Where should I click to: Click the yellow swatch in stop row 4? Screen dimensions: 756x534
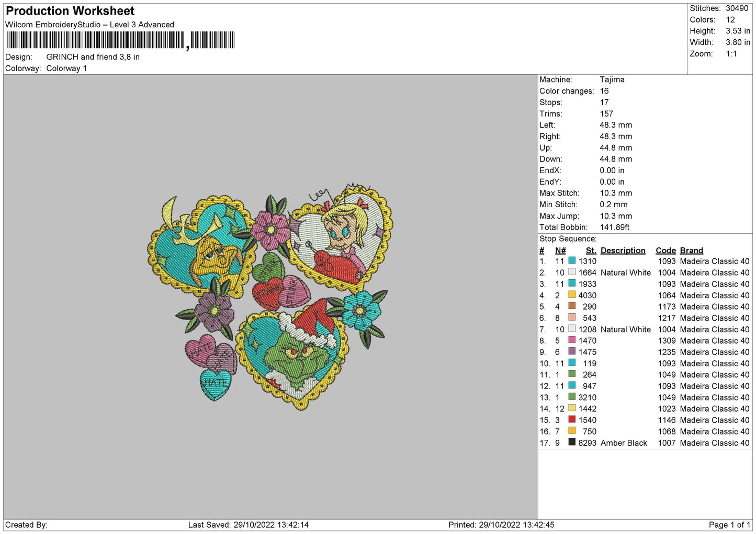572,294
